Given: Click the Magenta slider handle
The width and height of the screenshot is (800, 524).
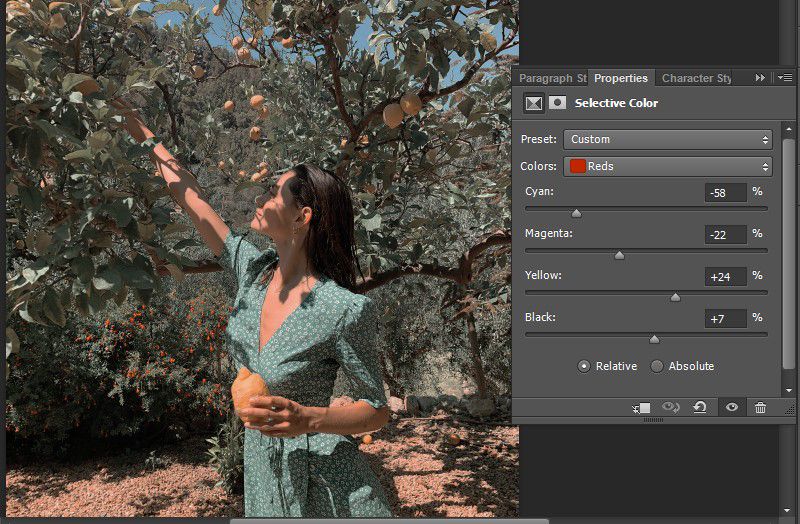Looking at the screenshot, I should [619, 255].
